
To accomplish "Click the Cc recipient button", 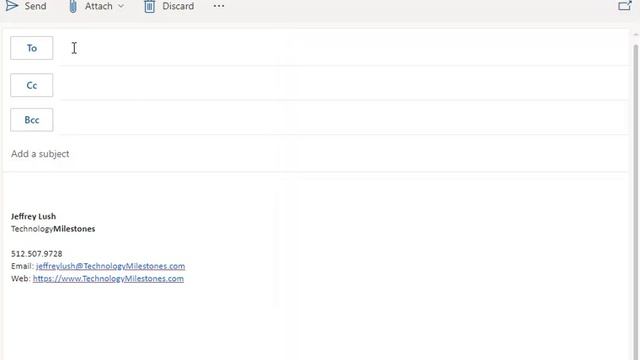I will click(31, 85).
